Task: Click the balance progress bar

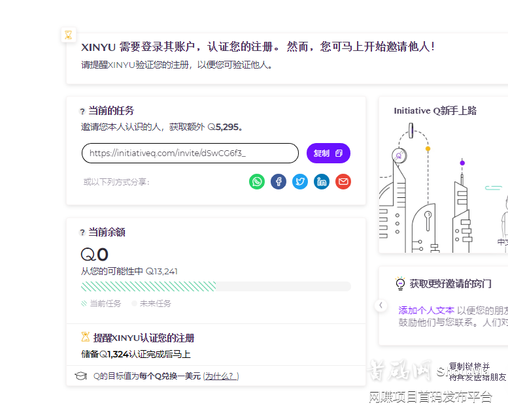Action: pos(216,286)
